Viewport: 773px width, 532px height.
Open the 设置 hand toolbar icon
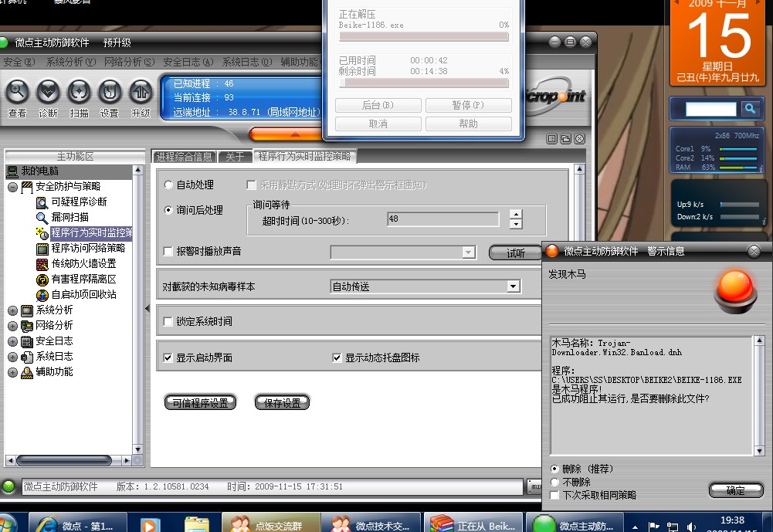110,92
